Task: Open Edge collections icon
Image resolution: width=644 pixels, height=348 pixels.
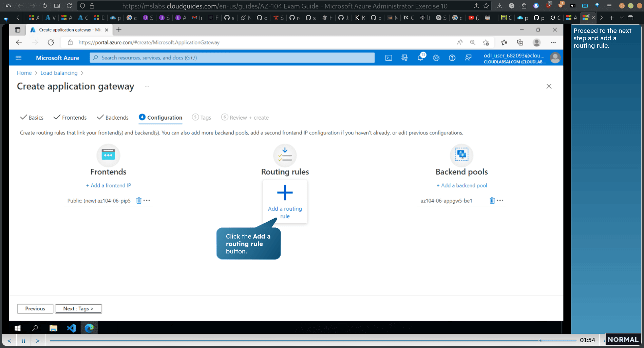Action: pos(520,42)
